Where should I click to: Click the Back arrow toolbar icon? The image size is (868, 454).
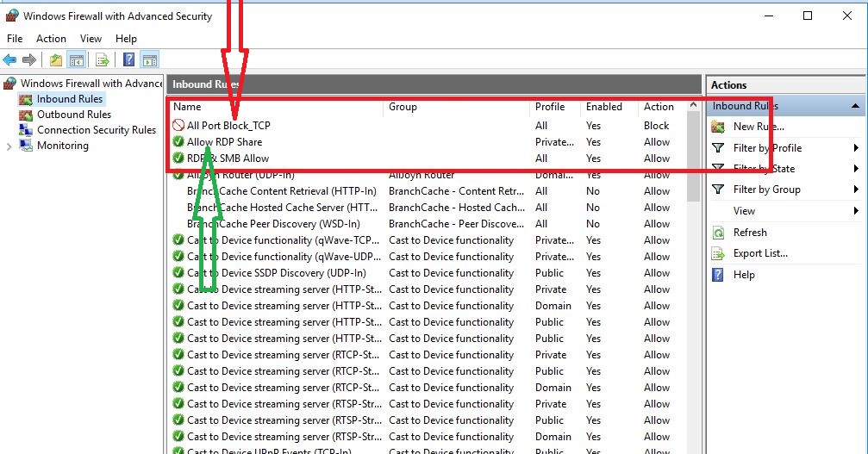(x=9, y=59)
